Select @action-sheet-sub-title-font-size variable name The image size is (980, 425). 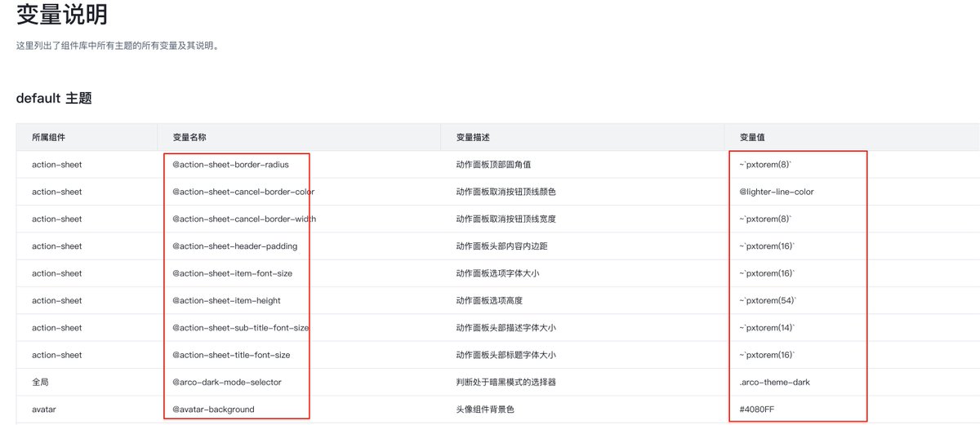pos(241,328)
